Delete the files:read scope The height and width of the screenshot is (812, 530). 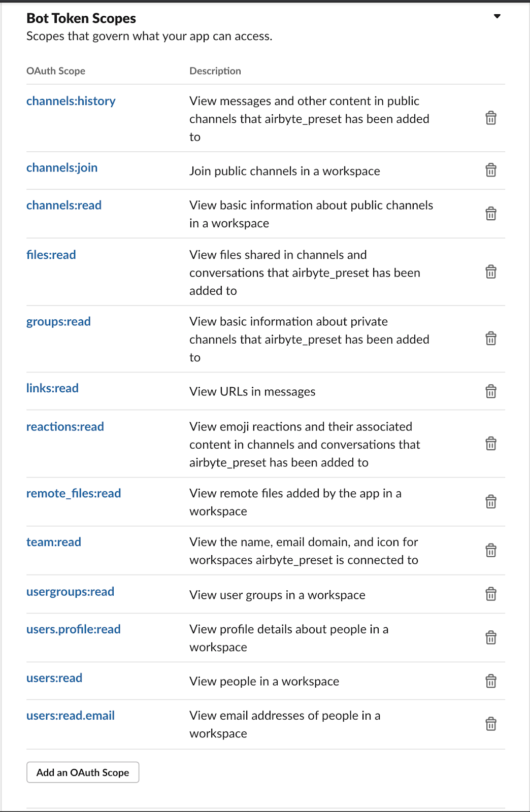coord(491,272)
